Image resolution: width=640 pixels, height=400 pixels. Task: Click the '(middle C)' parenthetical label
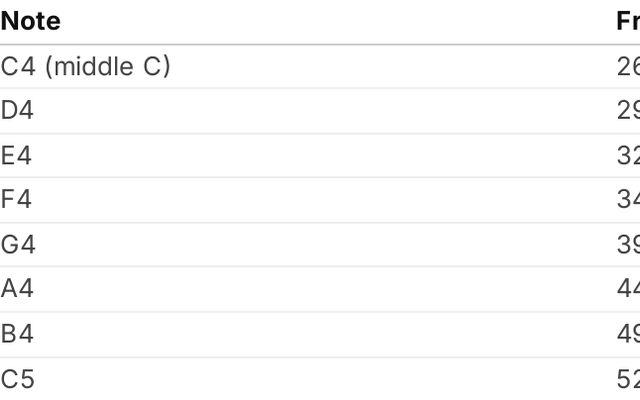tap(108, 67)
